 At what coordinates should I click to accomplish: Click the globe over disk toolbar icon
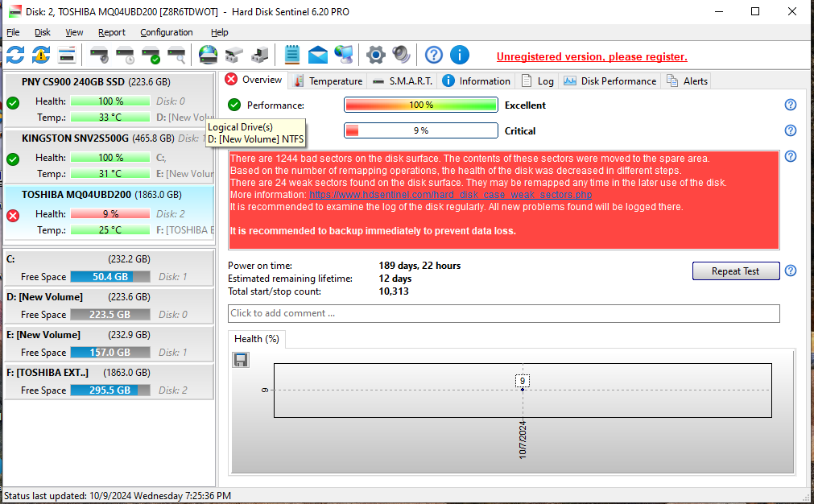point(209,55)
